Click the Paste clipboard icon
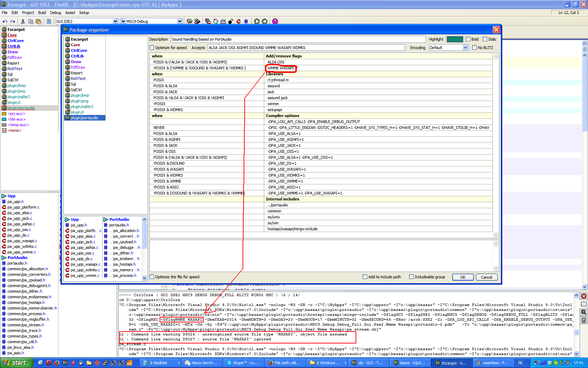 pos(38,21)
